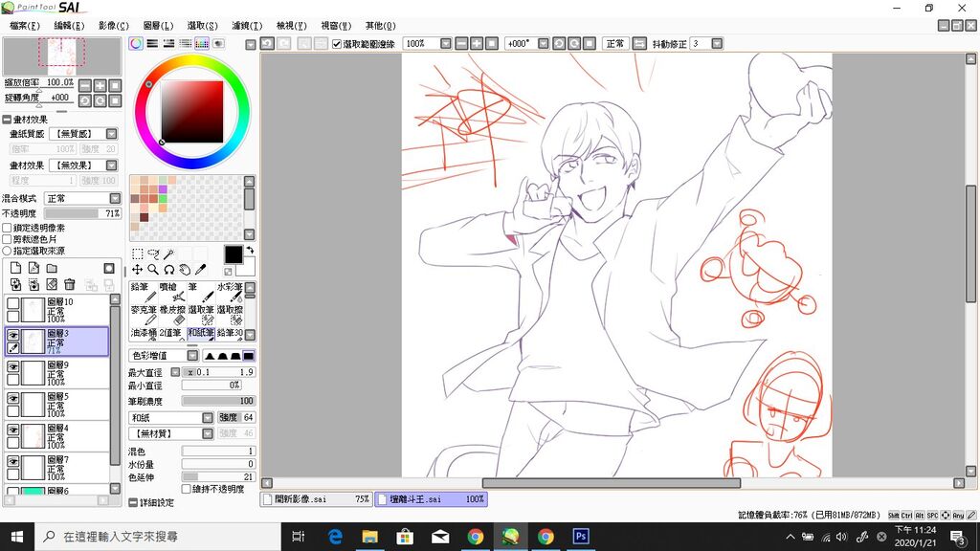Show the color wheel panel

click(136, 43)
